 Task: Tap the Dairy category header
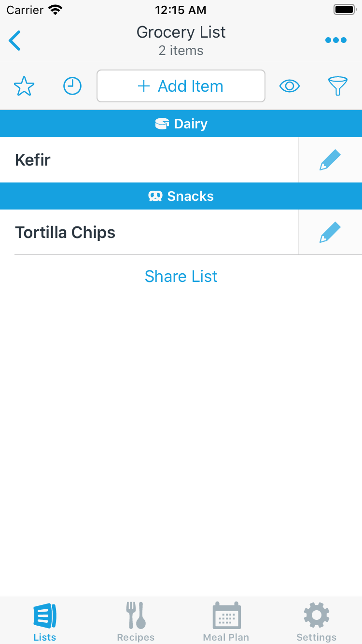point(181,124)
